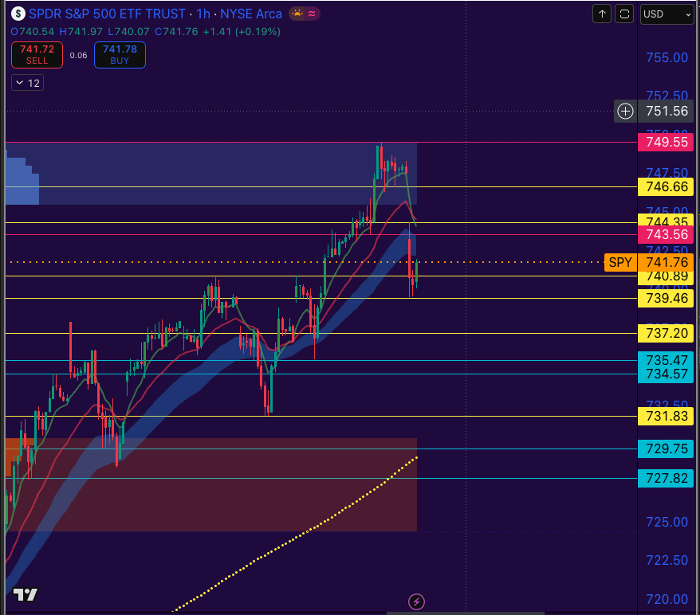Select the 729.75 cyan price level label
The image size is (700, 615).
[x=666, y=449]
